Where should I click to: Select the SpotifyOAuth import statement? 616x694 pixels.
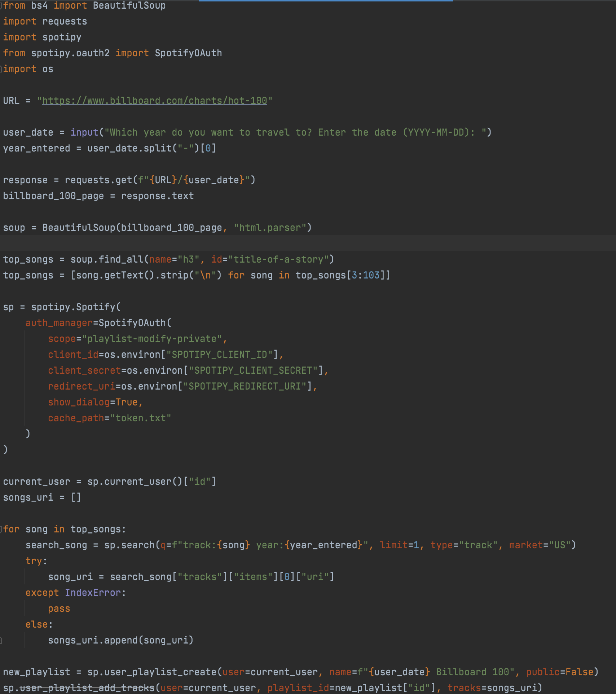point(112,53)
